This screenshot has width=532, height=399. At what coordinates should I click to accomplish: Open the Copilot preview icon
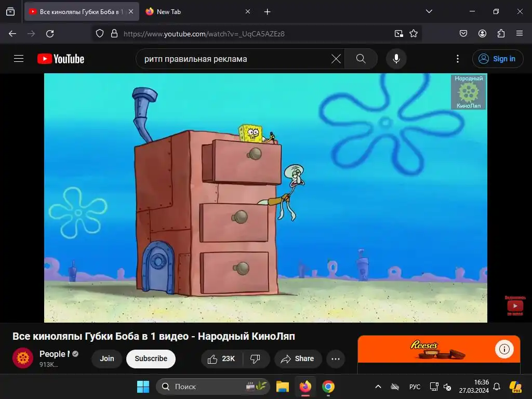point(515,387)
